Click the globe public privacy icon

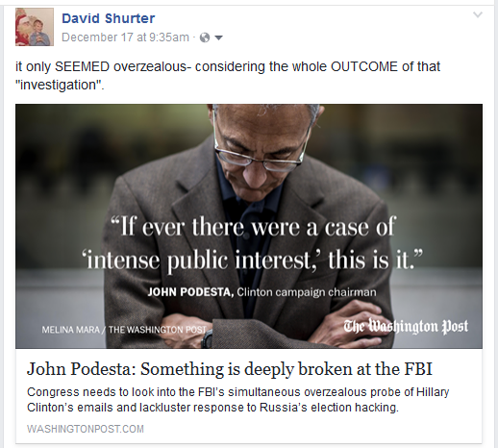click(x=205, y=37)
